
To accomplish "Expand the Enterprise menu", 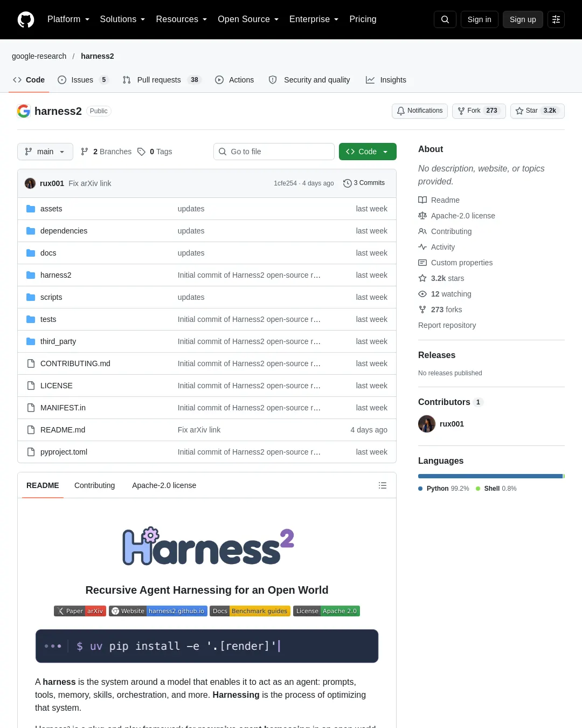I will [314, 19].
